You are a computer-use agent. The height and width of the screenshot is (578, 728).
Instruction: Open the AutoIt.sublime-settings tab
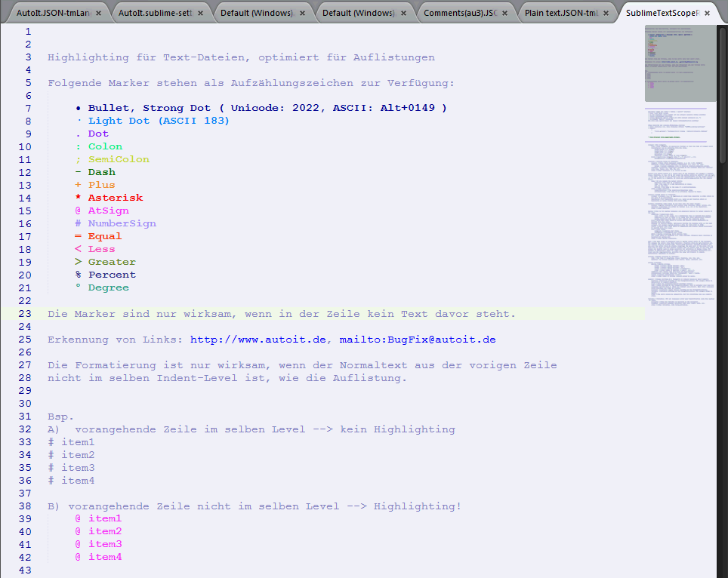click(155, 14)
